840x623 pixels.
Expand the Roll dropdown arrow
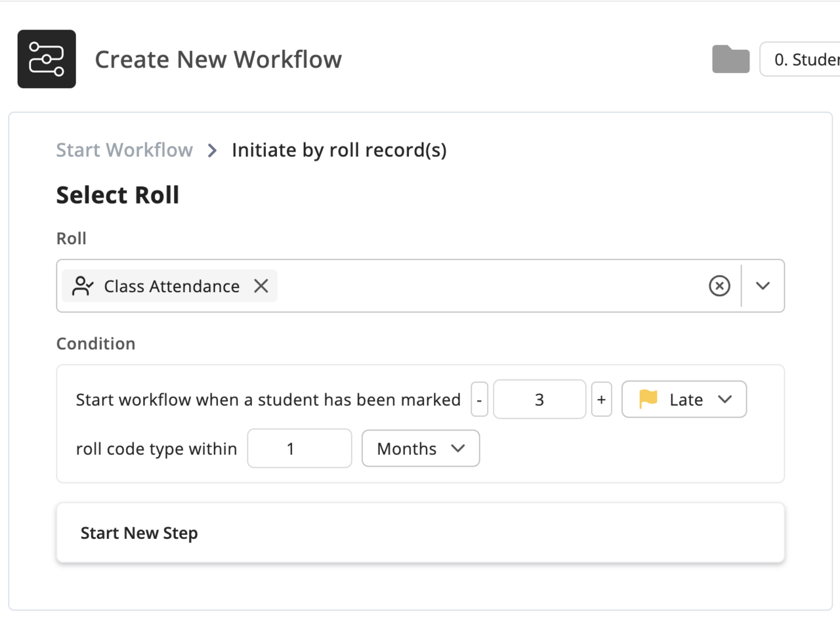[x=762, y=286]
